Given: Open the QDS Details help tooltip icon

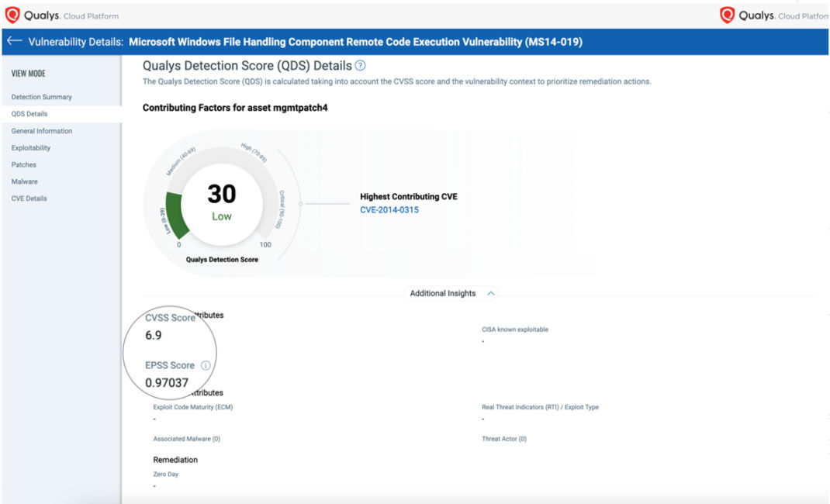Looking at the screenshot, I should (360, 65).
